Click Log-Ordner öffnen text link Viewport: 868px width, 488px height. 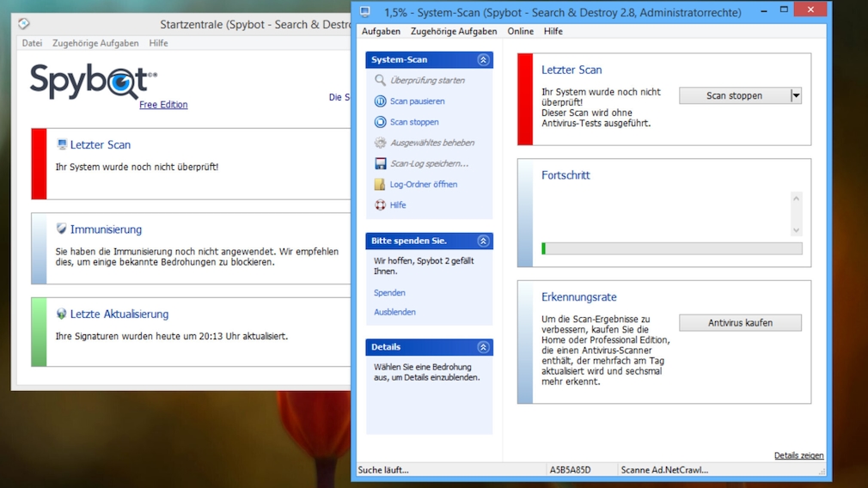click(424, 184)
